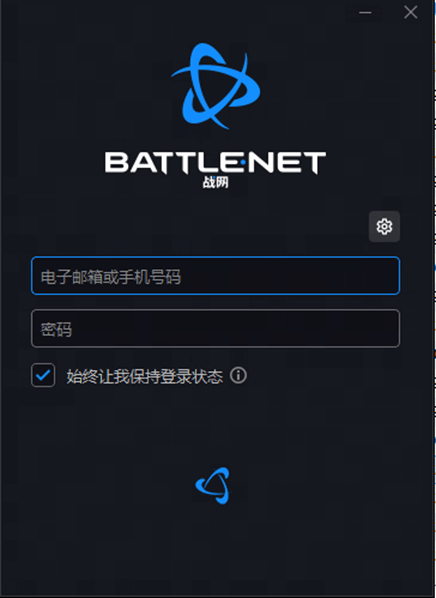Minimize the Battle.net login window
436x598 pixels.
click(x=365, y=13)
